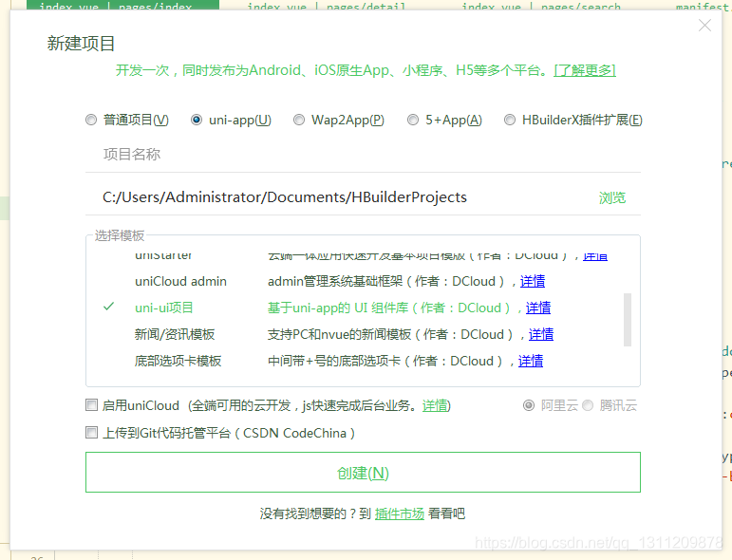Open 详情 link for 底部选项卡模板
The width and height of the screenshot is (732, 560).
(531, 362)
